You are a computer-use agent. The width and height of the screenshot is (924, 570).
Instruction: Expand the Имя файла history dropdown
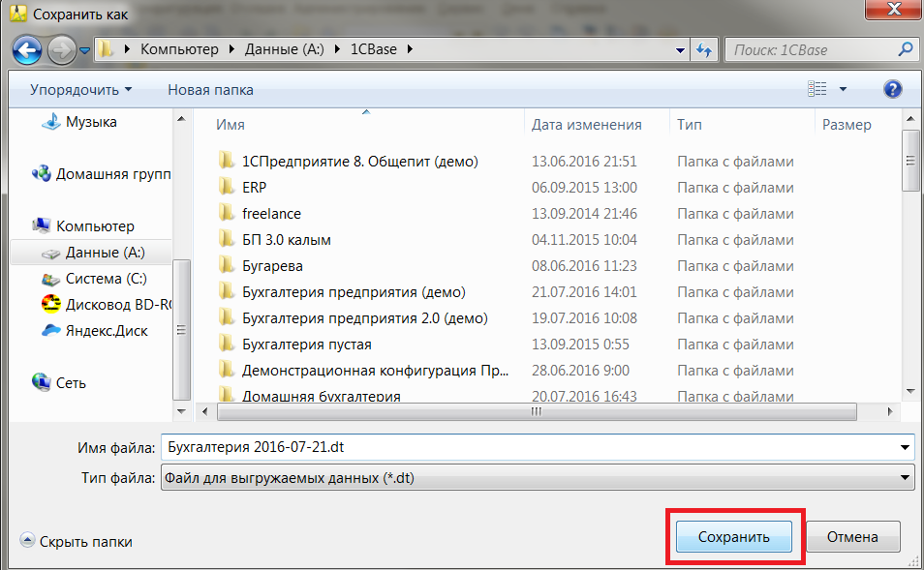click(x=905, y=447)
